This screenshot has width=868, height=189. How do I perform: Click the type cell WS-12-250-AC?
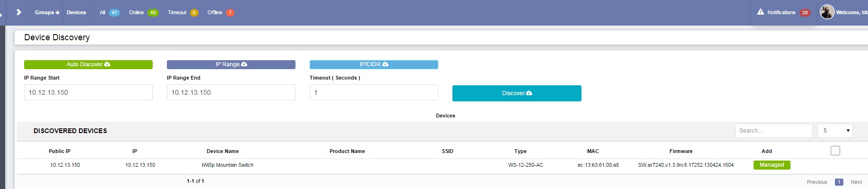[x=526, y=165]
